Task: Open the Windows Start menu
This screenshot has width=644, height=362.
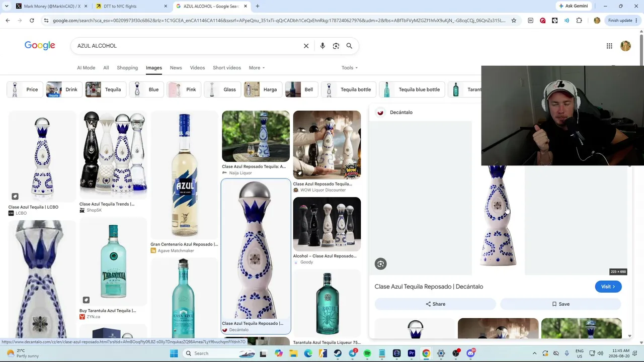Action: 174,353
